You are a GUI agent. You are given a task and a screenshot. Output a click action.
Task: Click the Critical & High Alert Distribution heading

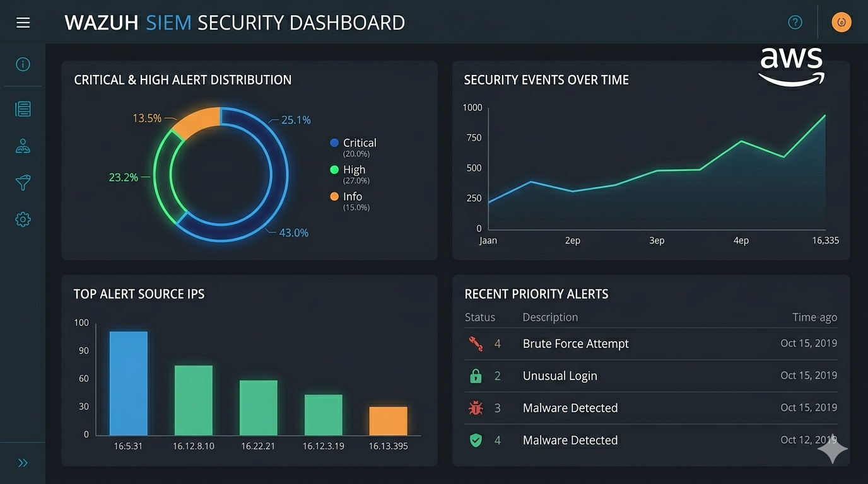[183, 80]
